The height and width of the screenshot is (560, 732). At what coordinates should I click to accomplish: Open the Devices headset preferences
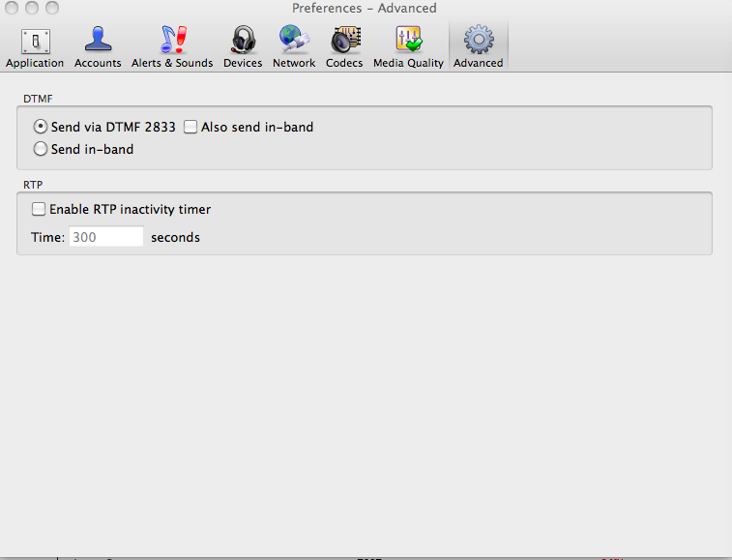click(243, 46)
